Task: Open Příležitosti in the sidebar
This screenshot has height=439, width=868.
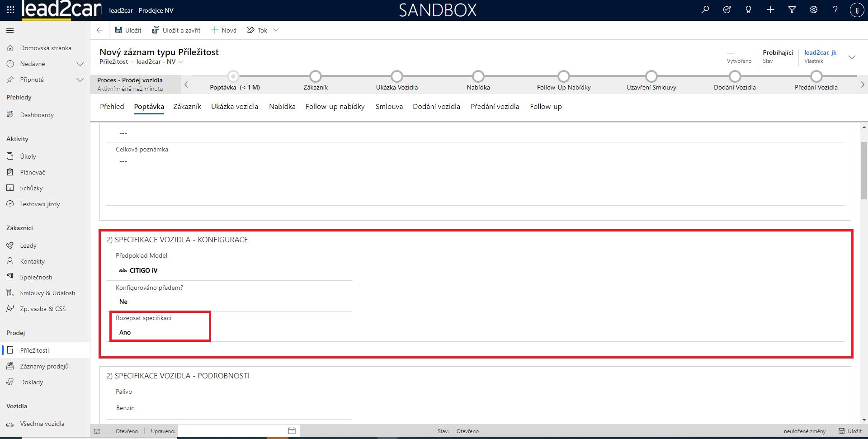Action: click(x=34, y=350)
